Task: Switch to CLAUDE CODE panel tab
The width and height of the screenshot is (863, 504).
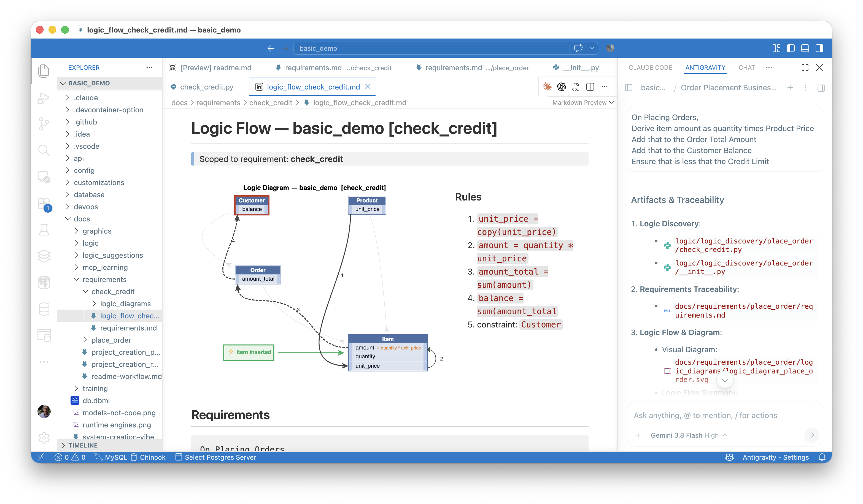Action: point(650,67)
